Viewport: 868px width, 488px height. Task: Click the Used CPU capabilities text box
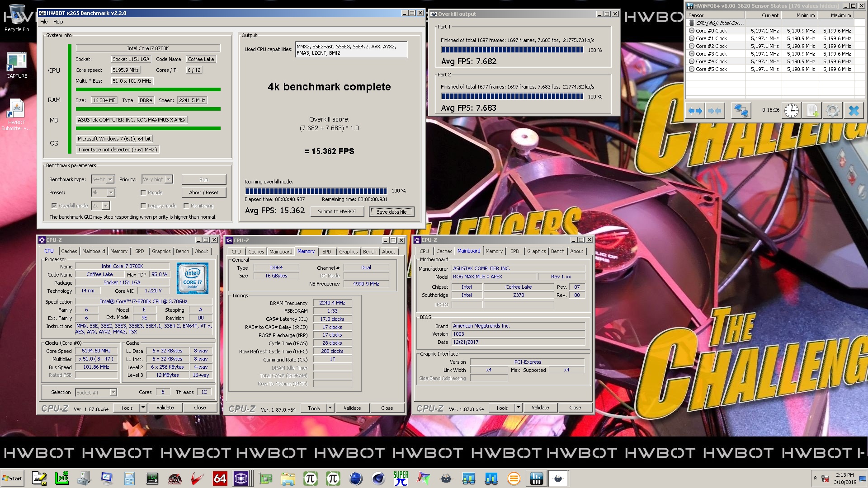(x=351, y=50)
